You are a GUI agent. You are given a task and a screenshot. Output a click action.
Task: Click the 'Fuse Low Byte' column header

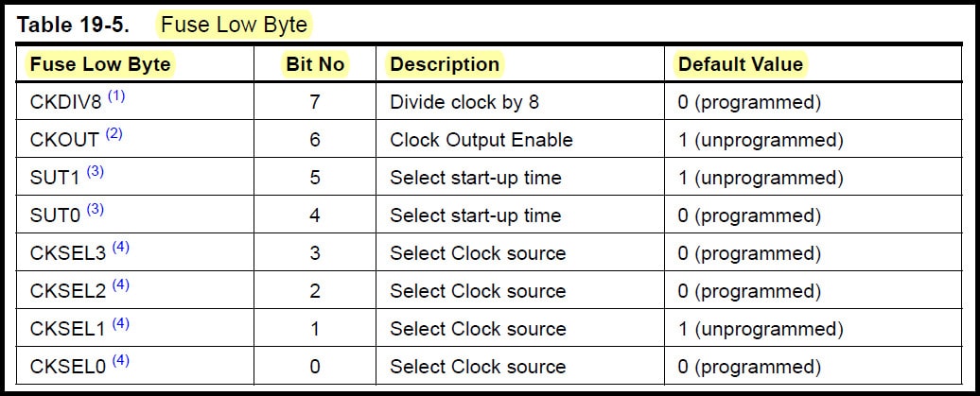point(100,64)
